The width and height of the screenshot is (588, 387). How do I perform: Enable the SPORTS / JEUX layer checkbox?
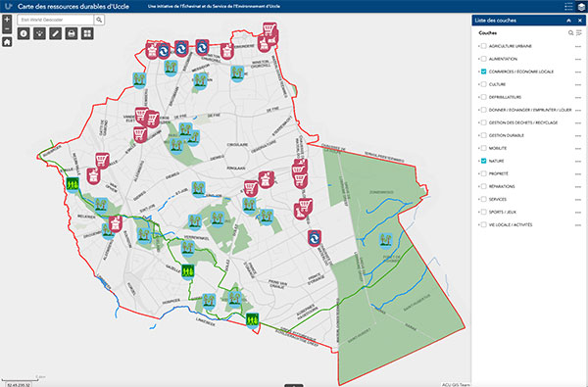(x=484, y=212)
